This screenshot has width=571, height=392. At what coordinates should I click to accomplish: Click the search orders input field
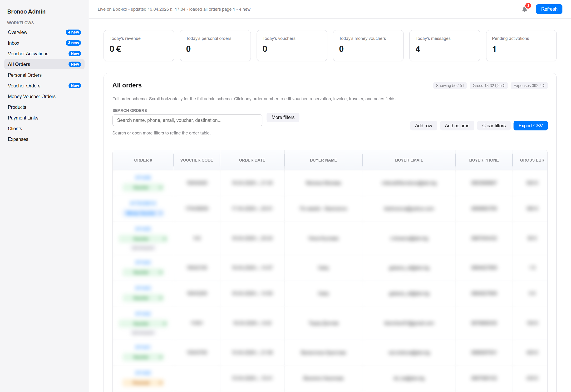187,120
